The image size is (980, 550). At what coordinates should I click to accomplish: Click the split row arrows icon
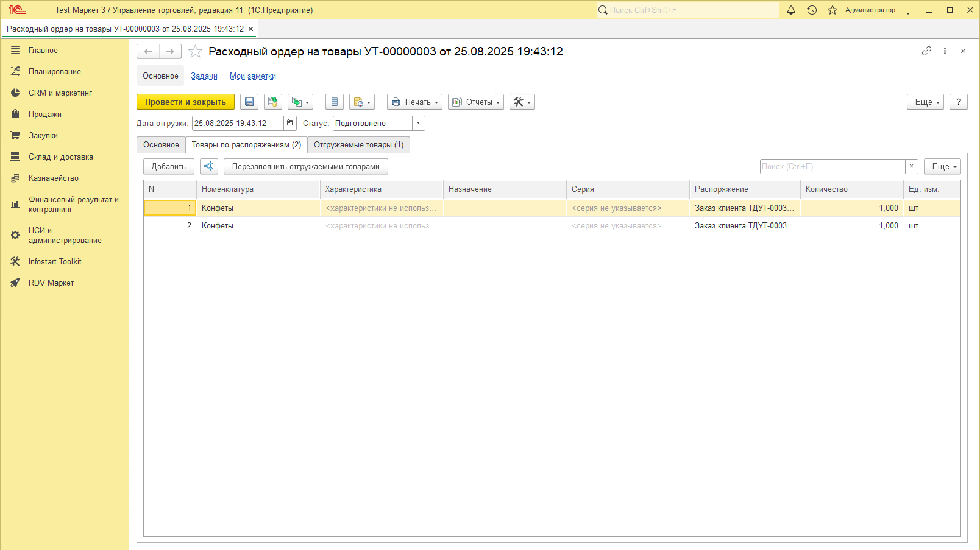pyautogui.click(x=209, y=166)
